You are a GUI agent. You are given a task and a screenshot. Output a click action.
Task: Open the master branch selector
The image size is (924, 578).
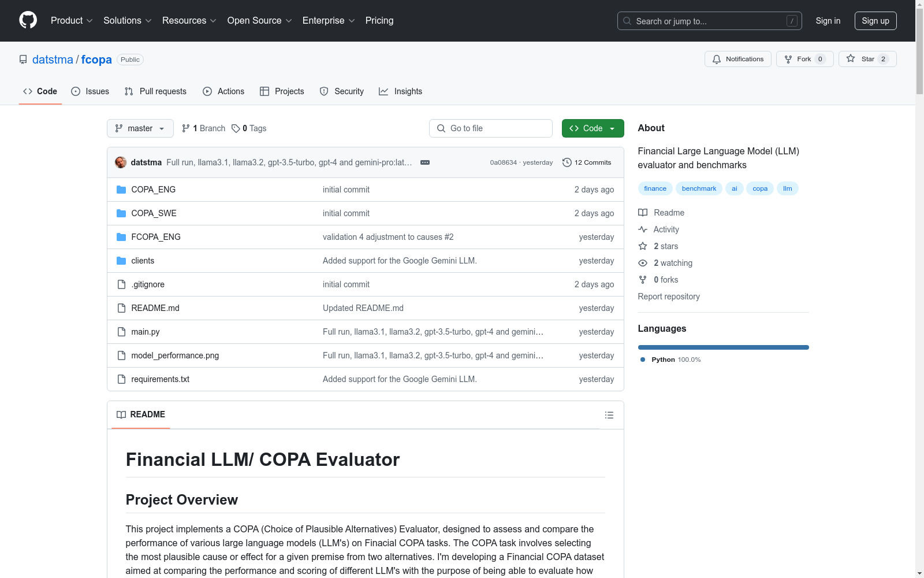(x=140, y=128)
